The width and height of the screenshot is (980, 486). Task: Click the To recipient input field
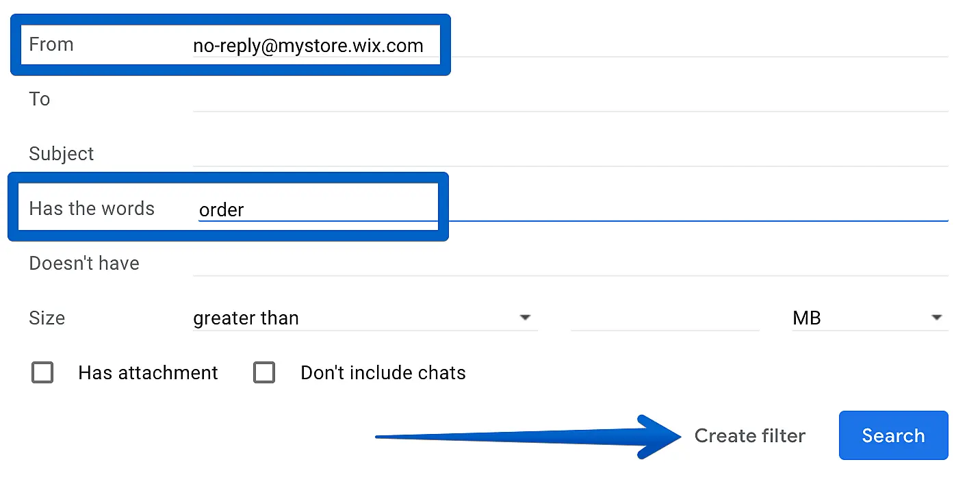pos(569,99)
